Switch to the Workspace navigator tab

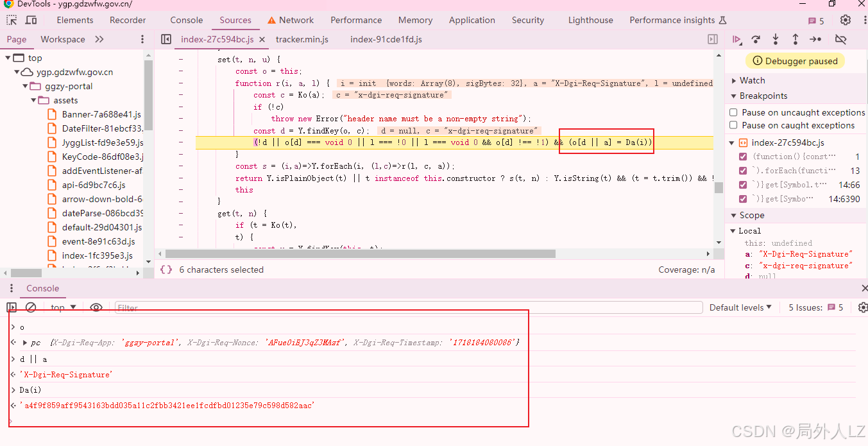(x=63, y=39)
